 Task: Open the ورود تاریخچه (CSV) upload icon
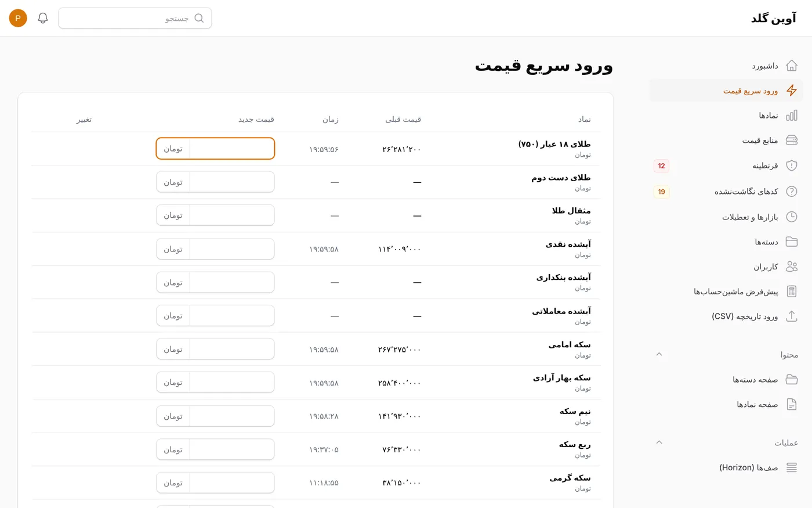pos(791,316)
